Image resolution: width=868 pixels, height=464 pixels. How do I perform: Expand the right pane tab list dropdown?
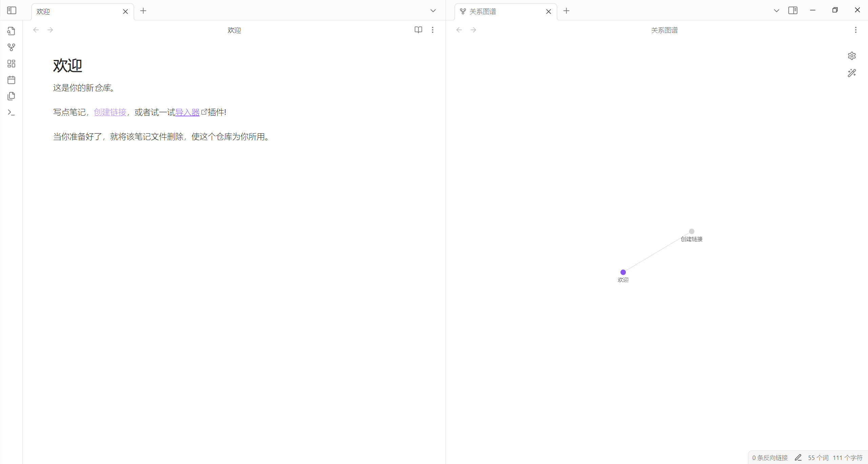point(776,11)
